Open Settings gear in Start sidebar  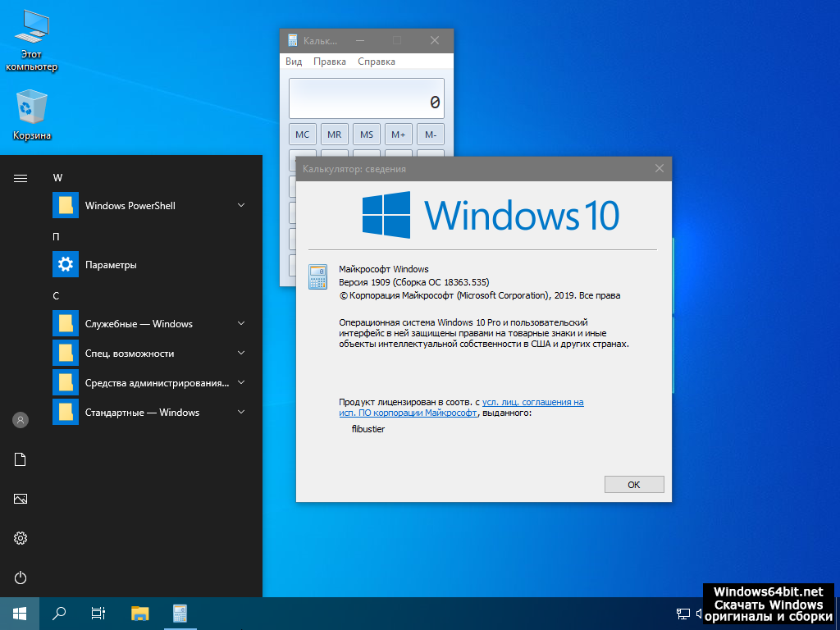[x=21, y=538]
